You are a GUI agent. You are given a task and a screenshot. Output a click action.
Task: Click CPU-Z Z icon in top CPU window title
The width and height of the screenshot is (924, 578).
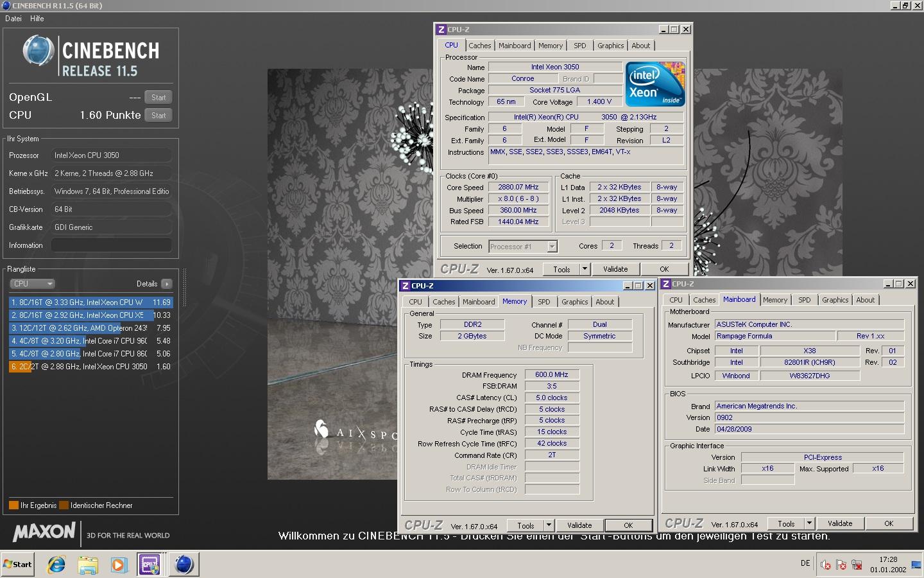441,30
